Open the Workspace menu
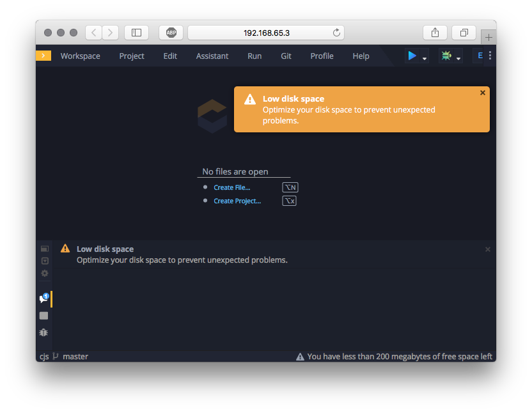This screenshot has width=532, height=413. [x=81, y=56]
